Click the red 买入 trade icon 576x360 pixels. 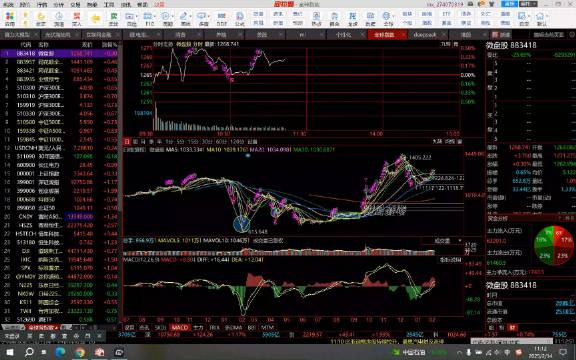(77, 18)
